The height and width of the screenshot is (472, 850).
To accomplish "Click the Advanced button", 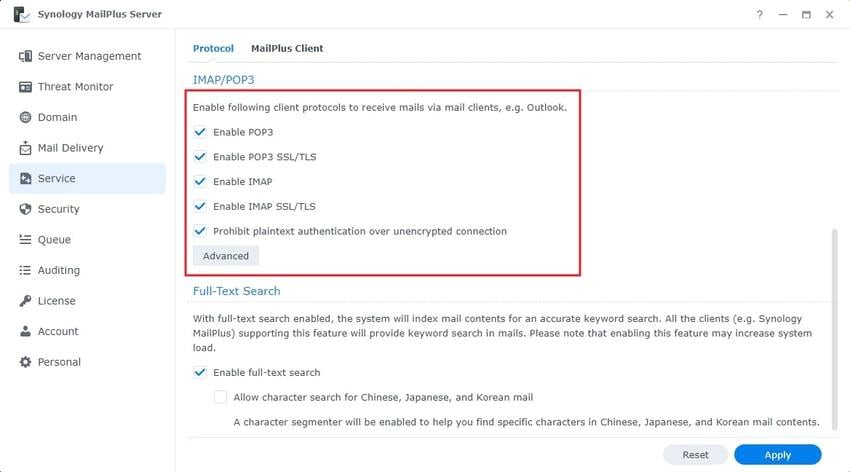I will click(226, 256).
